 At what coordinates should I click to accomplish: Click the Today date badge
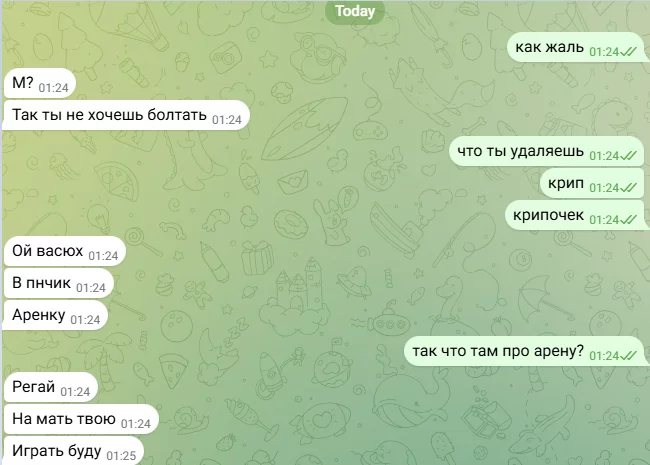pos(354,11)
